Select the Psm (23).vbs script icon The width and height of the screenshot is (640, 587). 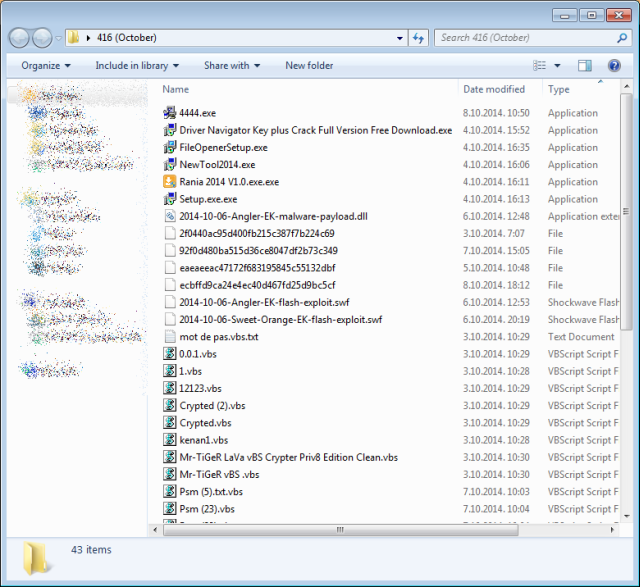[169, 509]
